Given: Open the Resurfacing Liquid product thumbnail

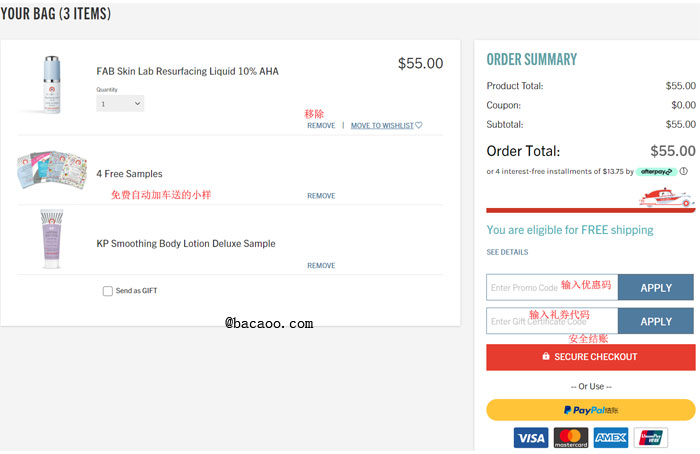Looking at the screenshot, I should (x=51, y=85).
